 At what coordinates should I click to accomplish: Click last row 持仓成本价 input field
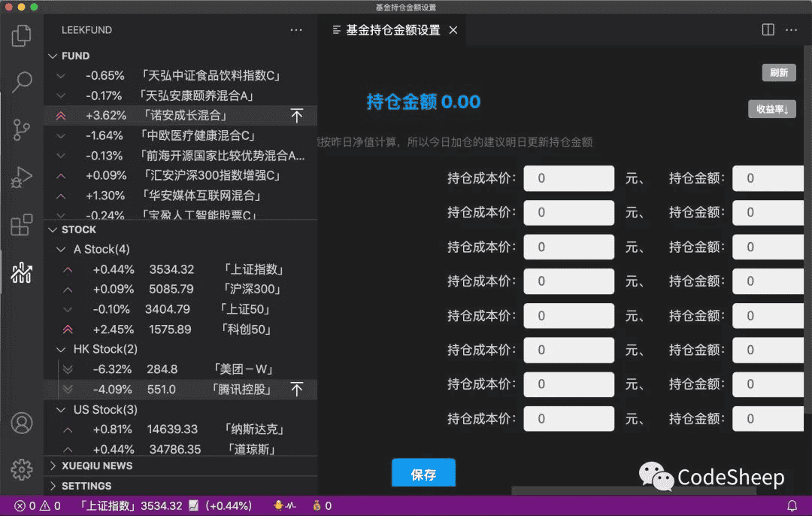click(x=568, y=419)
